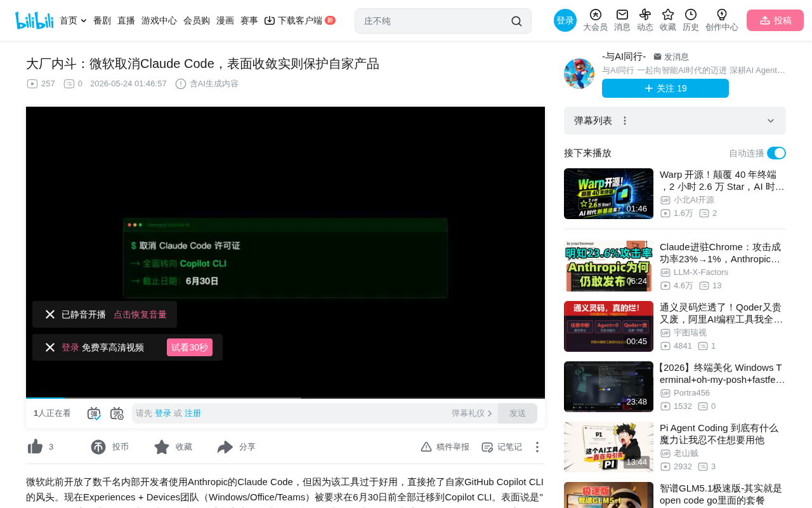Open the 历史 history icon
Screen dimensions: 812x508
[x=691, y=15]
